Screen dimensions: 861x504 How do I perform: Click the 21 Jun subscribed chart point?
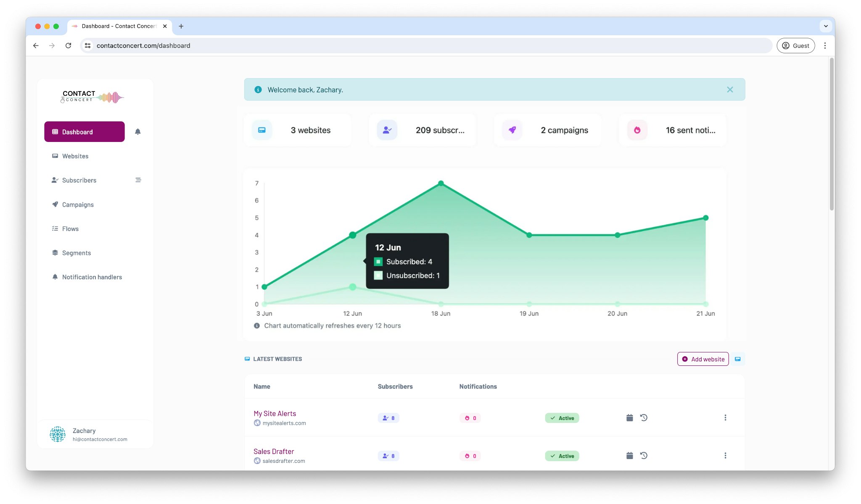pos(705,218)
